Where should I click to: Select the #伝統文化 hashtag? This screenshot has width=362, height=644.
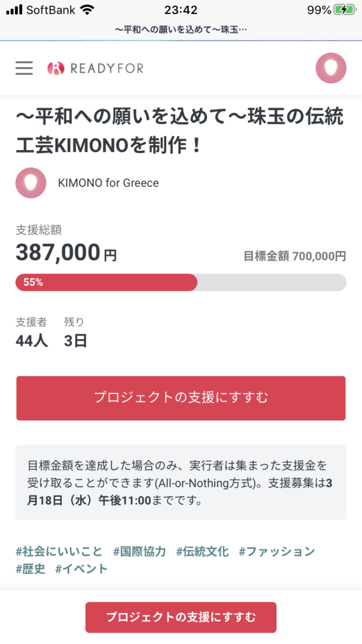(x=202, y=551)
